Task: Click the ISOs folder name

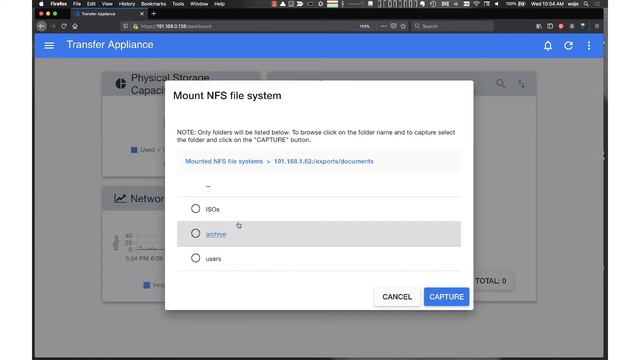Action: click(213, 209)
